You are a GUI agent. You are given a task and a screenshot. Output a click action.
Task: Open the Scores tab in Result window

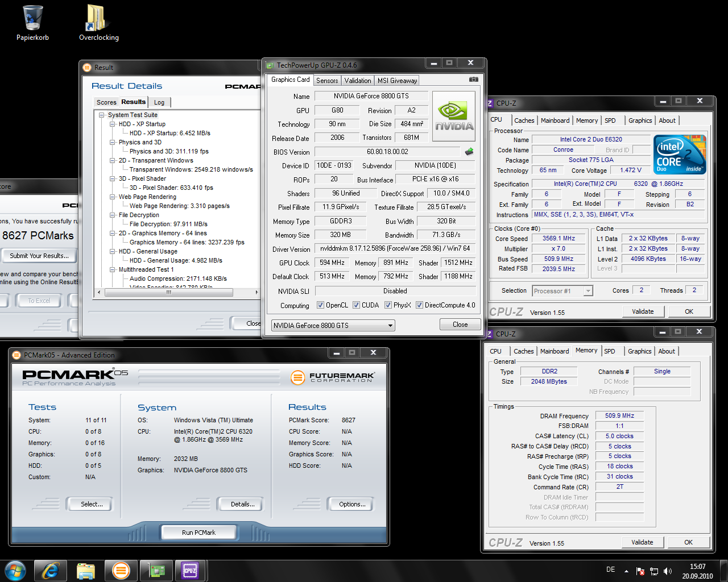tap(106, 102)
